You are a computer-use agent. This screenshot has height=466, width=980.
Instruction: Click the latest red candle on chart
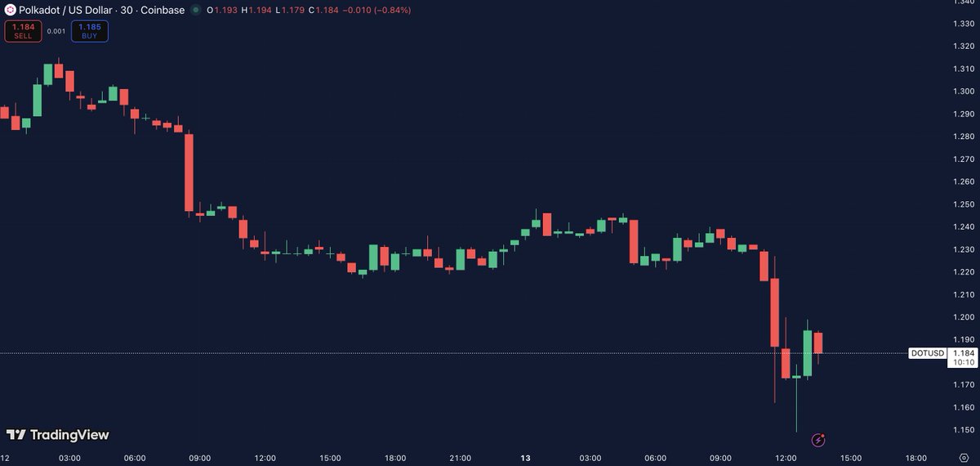click(x=817, y=343)
